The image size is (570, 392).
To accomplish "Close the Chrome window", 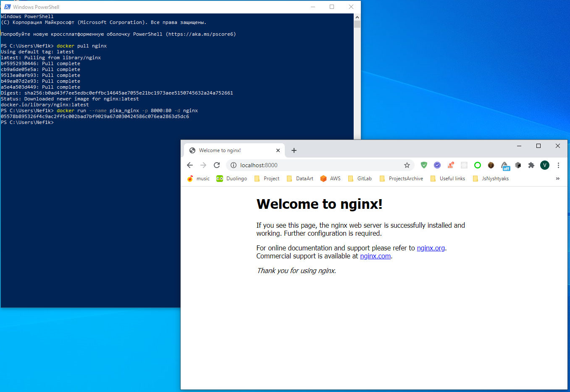I will [558, 146].
